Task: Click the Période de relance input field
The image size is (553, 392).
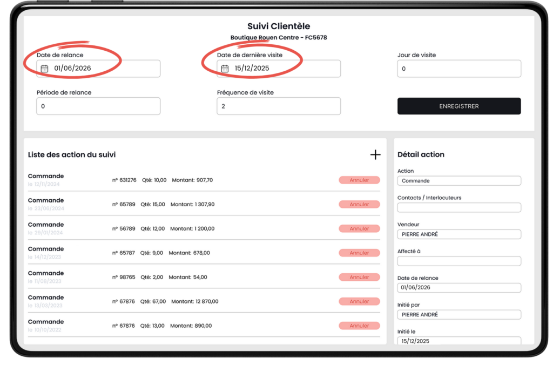Action: coord(98,106)
